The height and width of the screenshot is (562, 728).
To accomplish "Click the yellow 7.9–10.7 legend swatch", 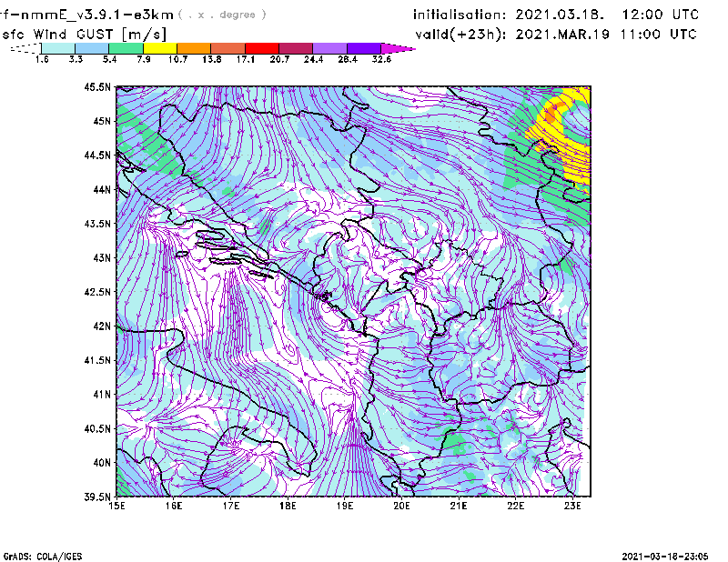I will 160,48.
